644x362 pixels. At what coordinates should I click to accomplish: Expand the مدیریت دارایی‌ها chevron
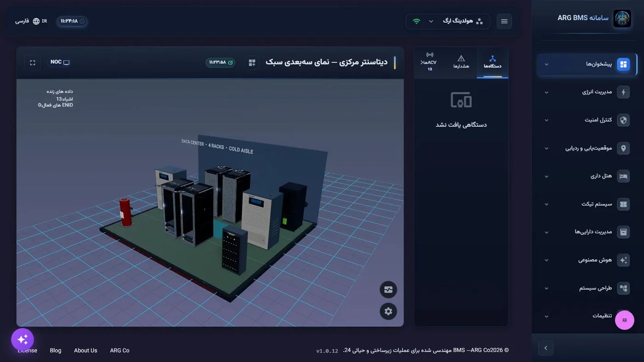pos(546,232)
